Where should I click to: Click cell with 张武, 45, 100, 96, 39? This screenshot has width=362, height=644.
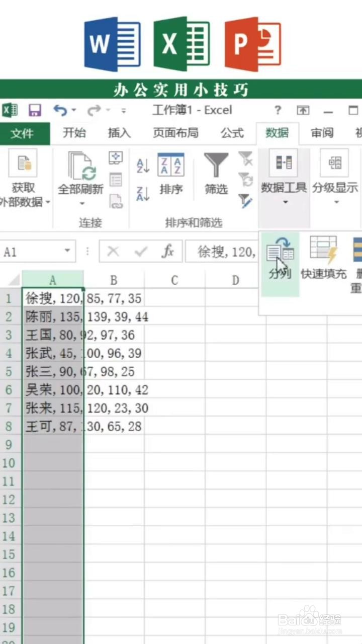click(53, 353)
